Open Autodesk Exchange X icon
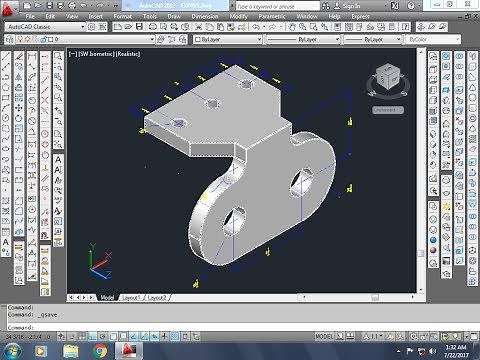480x360 pixels. click(x=395, y=6)
